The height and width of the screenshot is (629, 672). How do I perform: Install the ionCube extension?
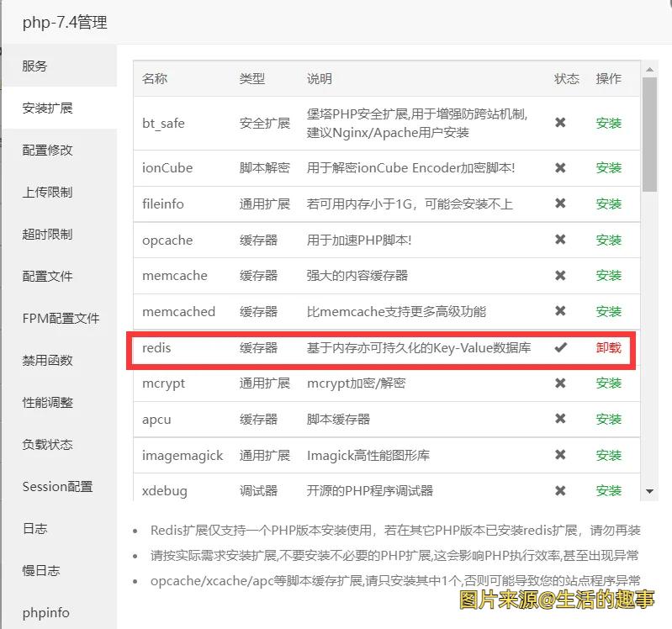(x=608, y=167)
